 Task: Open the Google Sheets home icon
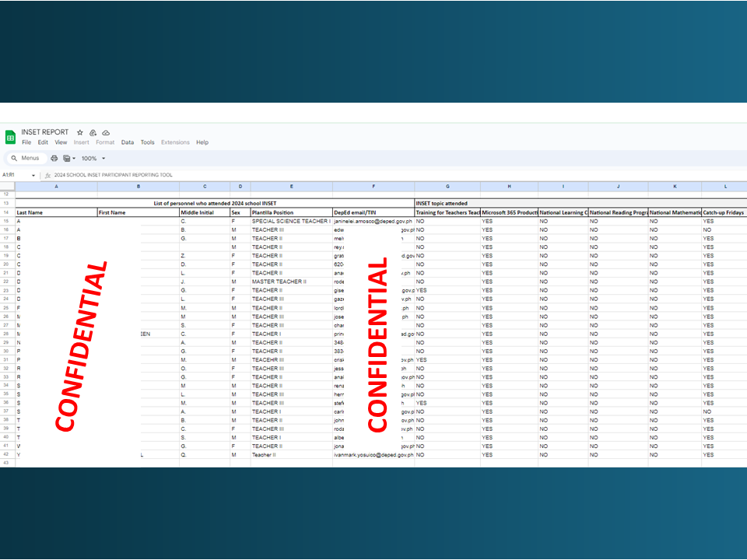click(x=10, y=137)
